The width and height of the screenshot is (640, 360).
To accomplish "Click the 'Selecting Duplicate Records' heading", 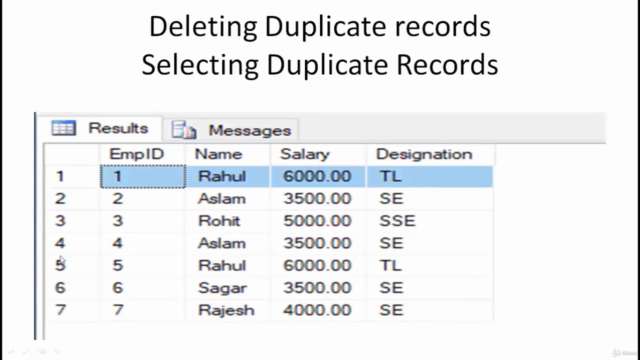I will tap(320, 65).
